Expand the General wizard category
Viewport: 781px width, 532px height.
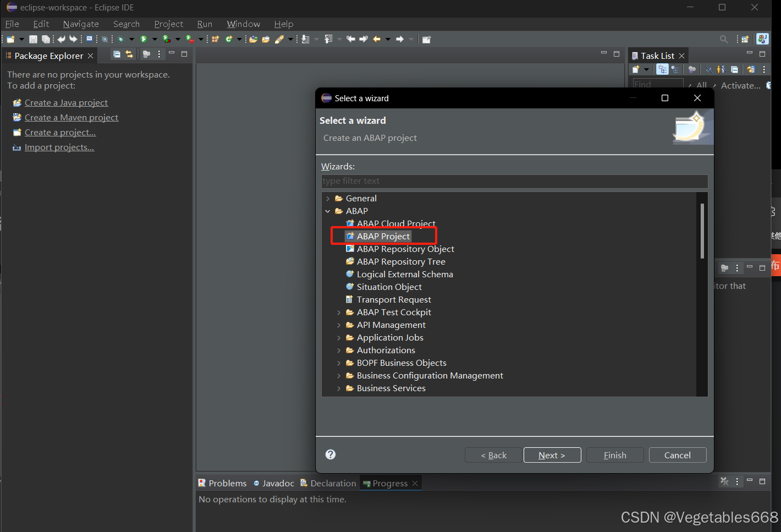(328, 198)
